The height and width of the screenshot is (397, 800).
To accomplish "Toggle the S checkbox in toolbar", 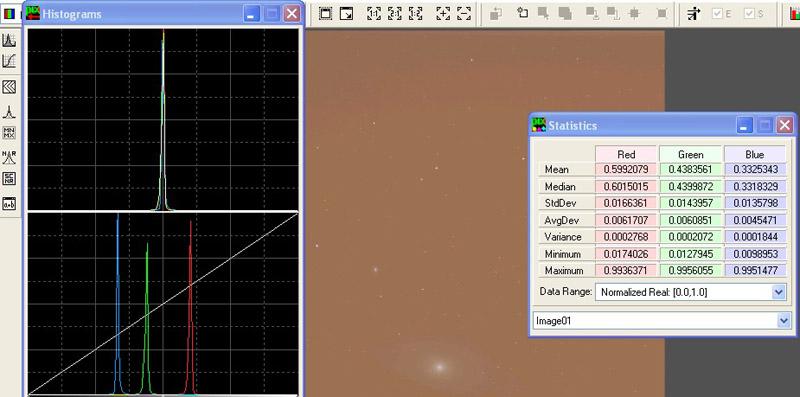I will (x=754, y=14).
